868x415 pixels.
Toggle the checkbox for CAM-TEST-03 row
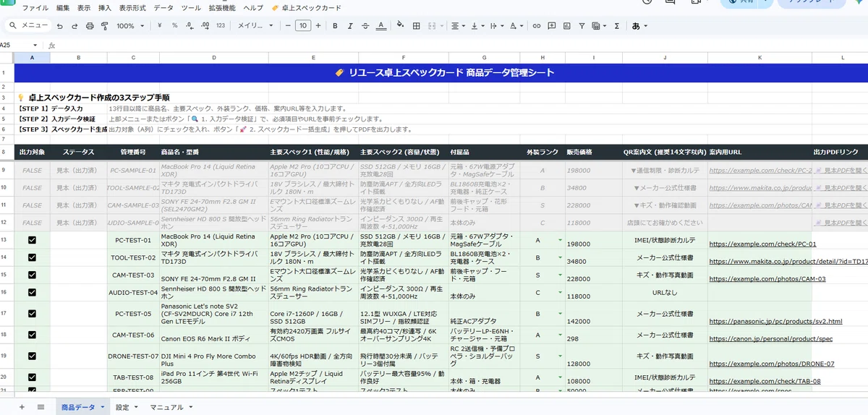click(32, 275)
